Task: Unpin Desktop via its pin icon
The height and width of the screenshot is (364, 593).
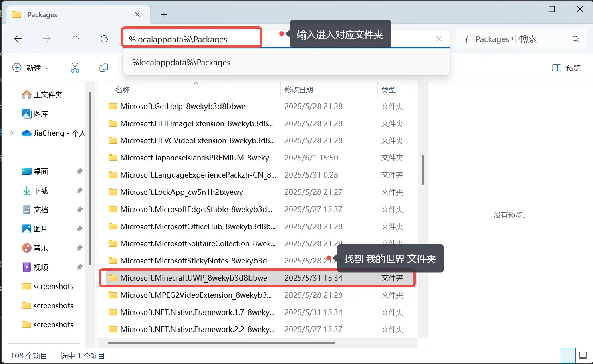Action: (x=79, y=171)
